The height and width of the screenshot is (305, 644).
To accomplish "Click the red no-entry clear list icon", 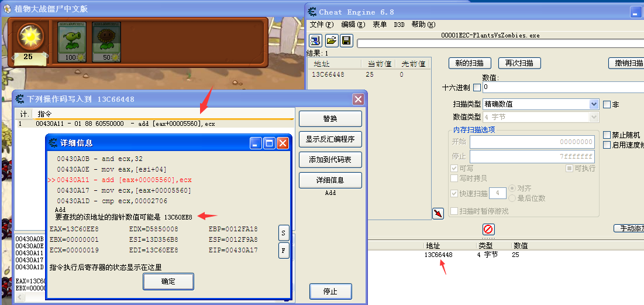I will [x=488, y=229].
